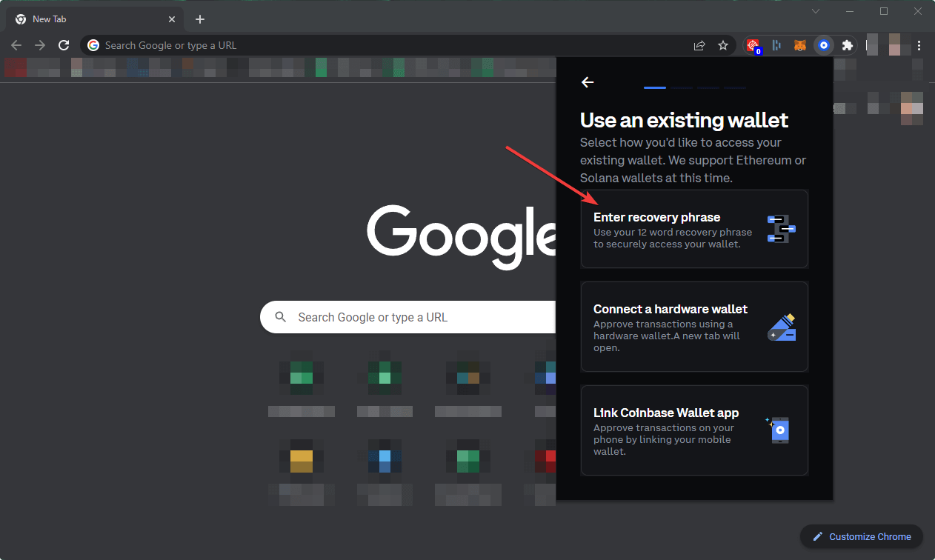The height and width of the screenshot is (560, 935).
Task: Choose the Enter recovery phrase option
Action: click(694, 229)
